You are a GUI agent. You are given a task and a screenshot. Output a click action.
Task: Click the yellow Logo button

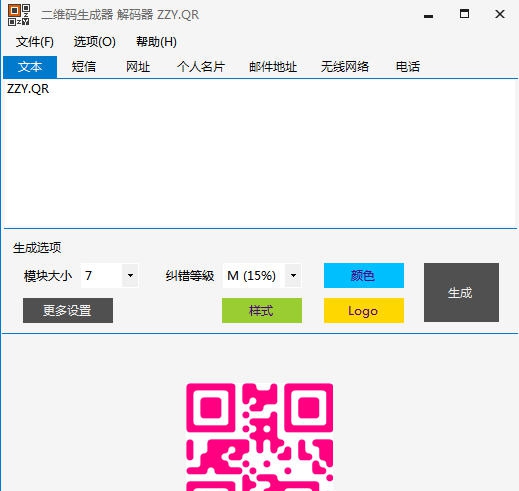tap(364, 310)
